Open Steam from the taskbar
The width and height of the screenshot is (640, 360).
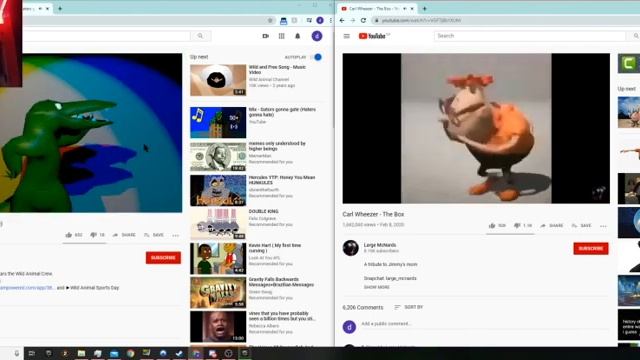point(179,353)
